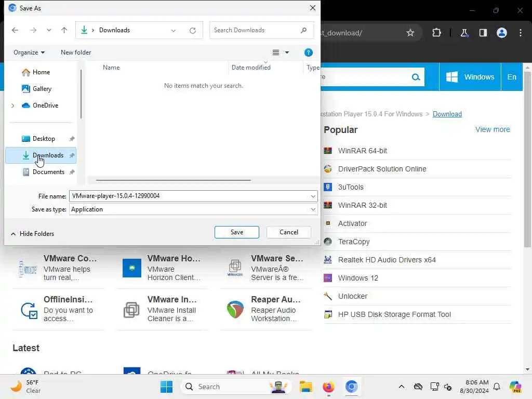Bookmark this page star in Chrome
This screenshot has height=399, width=532.
click(410, 33)
